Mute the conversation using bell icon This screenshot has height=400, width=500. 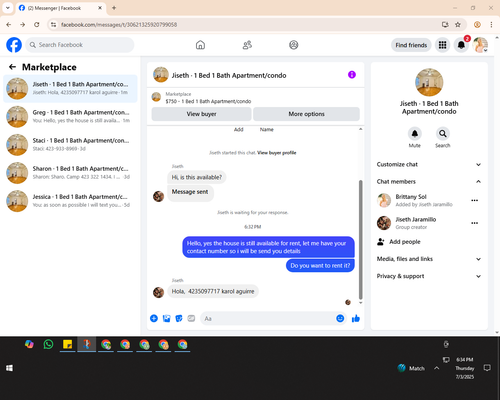coord(415,134)
